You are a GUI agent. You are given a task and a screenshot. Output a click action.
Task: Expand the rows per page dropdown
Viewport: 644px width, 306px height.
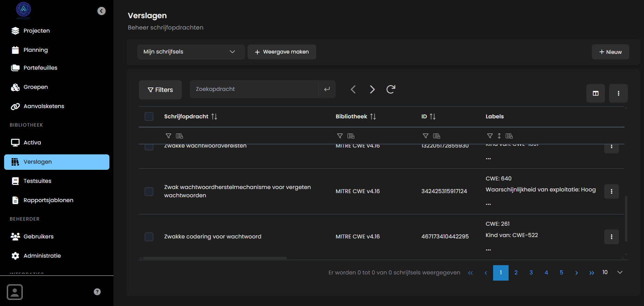pos(619,272)
